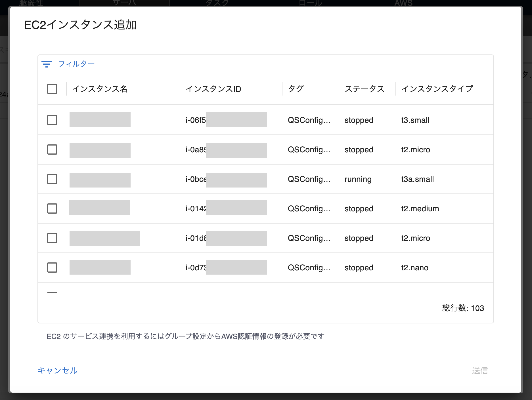
Task: Open the AWS tab behind the dialog
Action: coord(403,3)
